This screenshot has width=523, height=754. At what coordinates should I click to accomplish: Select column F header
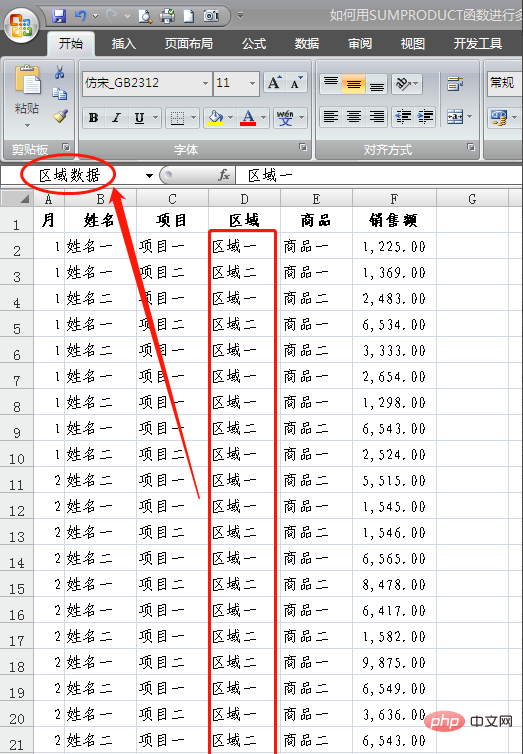[394, 199]
